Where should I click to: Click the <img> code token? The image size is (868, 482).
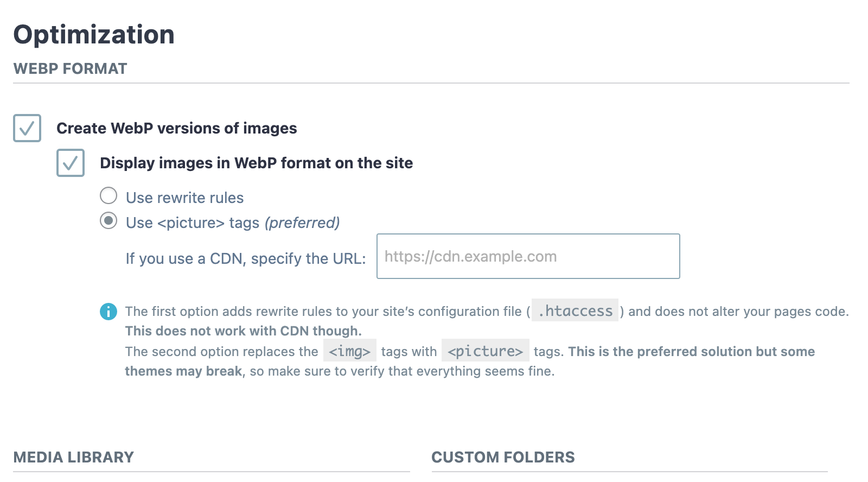[x=349, y=352]
